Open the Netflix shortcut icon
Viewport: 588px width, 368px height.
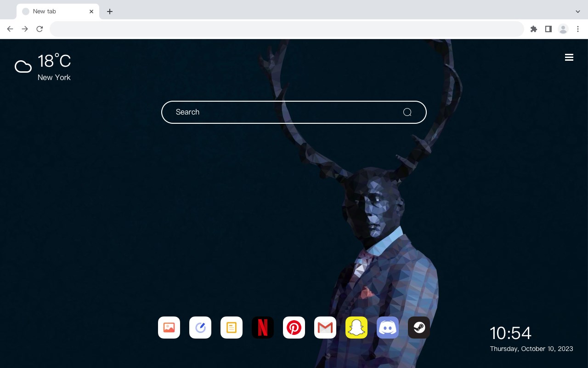pos(263,328)
